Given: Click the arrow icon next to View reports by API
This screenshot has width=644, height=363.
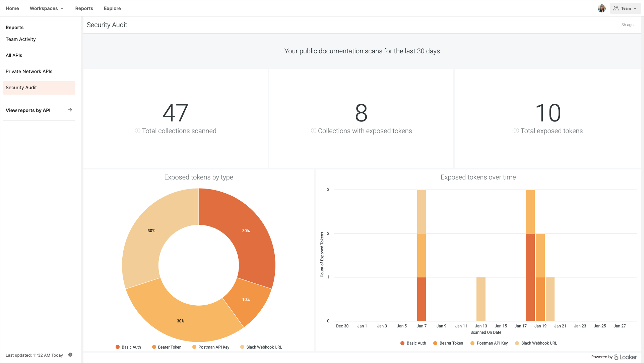Looking at the screenshot, I should (70, 110).
